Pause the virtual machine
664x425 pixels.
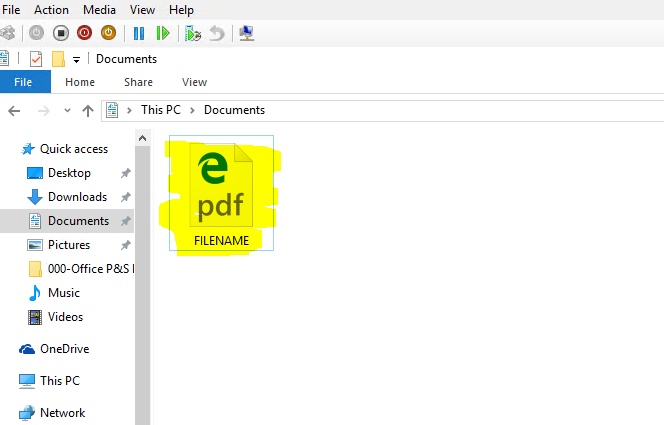pyautogui.click(x=140, y=33)
